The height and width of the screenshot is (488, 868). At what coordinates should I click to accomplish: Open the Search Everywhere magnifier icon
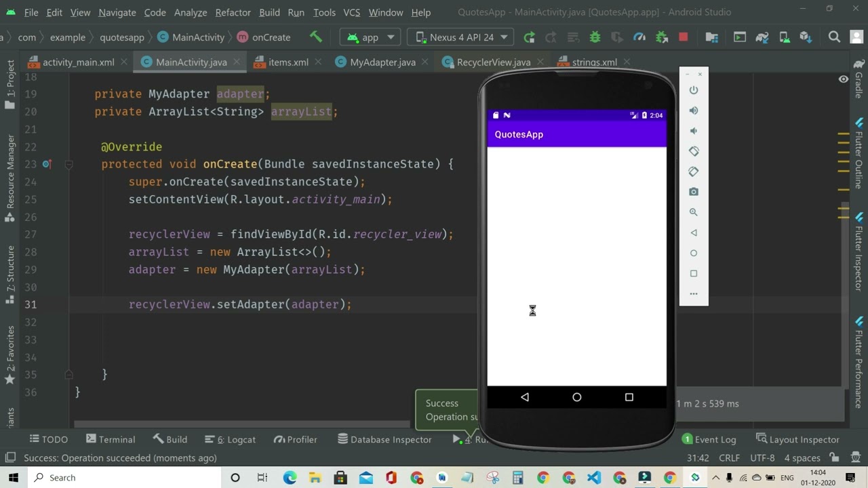pos(834,37)
